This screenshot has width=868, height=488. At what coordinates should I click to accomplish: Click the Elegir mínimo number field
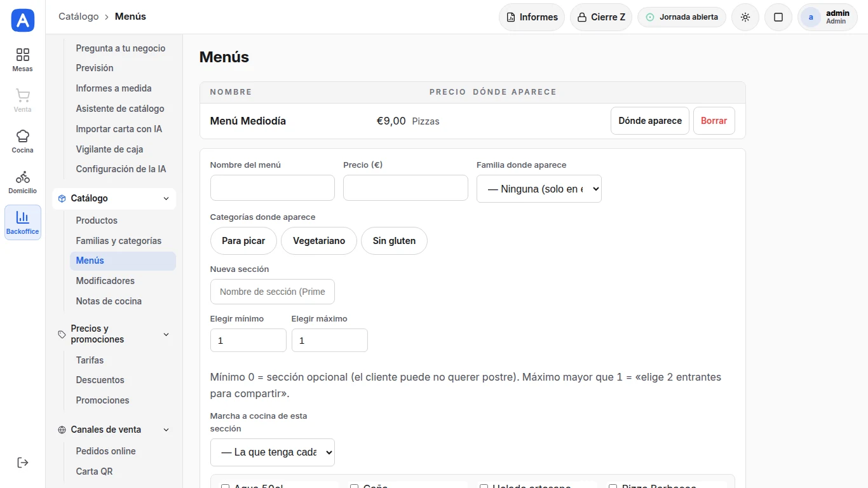point(248,341)
